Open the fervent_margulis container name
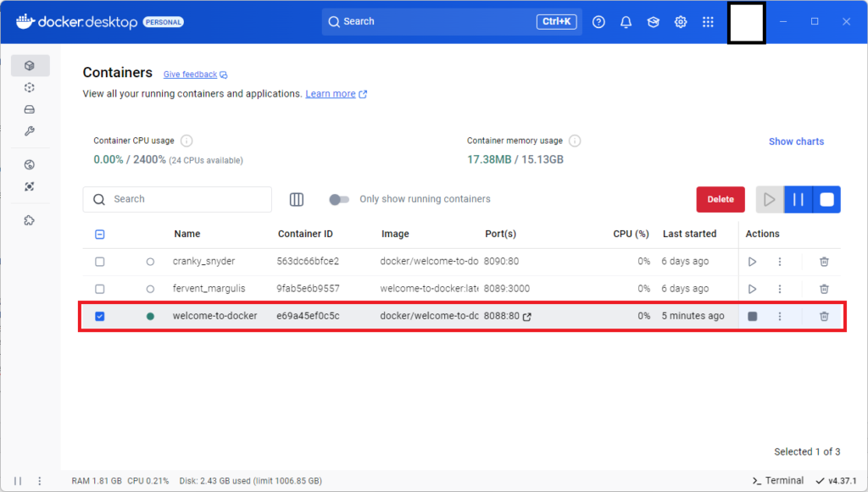 pos(209,289)
